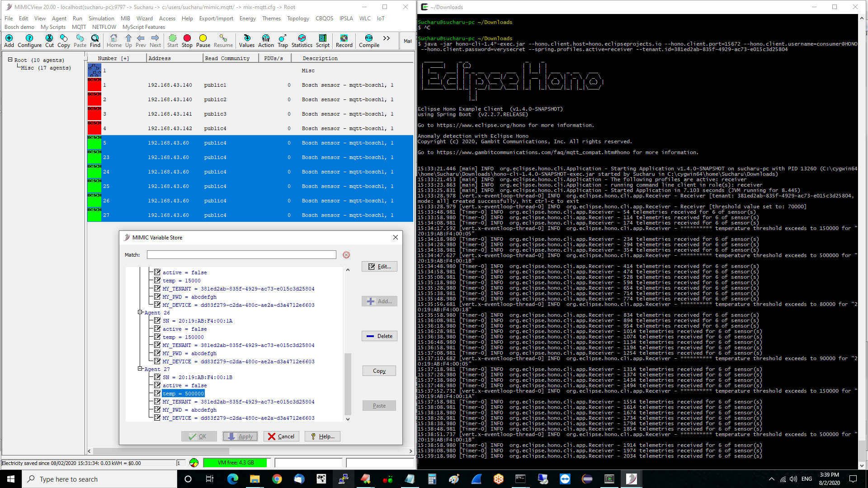Toggle checkbox icon beside temp = 150000
This screenshot has width=868, height=488.
157,337
